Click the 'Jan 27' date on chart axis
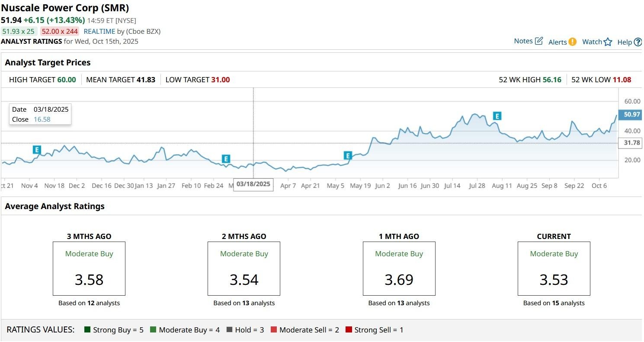Viewport: 644px width, 342px height. pos(166,186)
